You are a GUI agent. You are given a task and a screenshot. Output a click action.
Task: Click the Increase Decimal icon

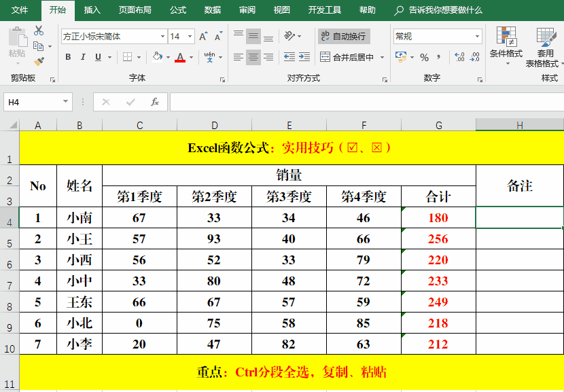459,58
